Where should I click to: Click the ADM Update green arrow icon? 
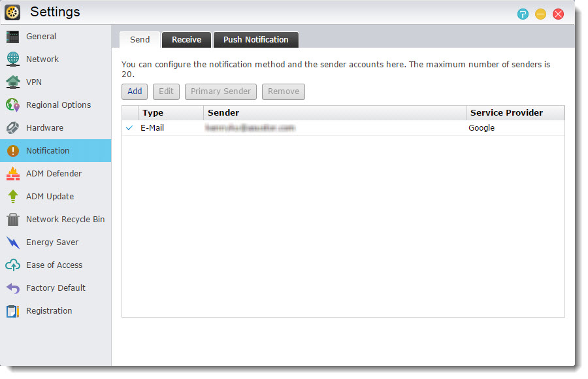click(x=13, y=197)
